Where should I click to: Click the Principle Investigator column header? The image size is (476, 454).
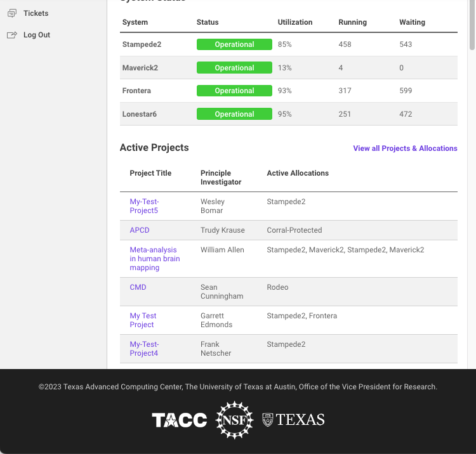[221, 178]
